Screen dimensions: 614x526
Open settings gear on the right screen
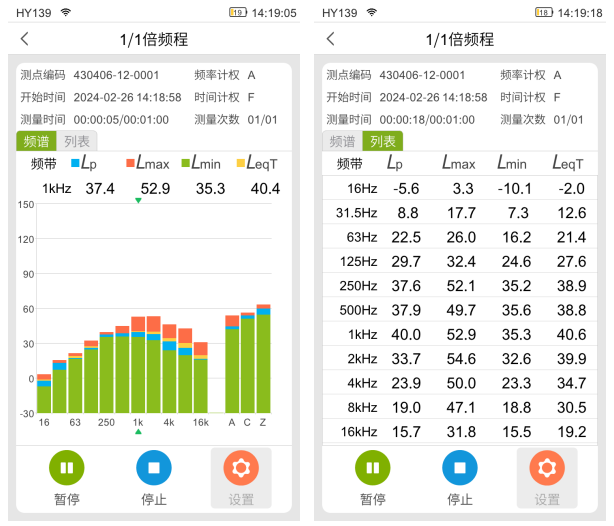547,467
